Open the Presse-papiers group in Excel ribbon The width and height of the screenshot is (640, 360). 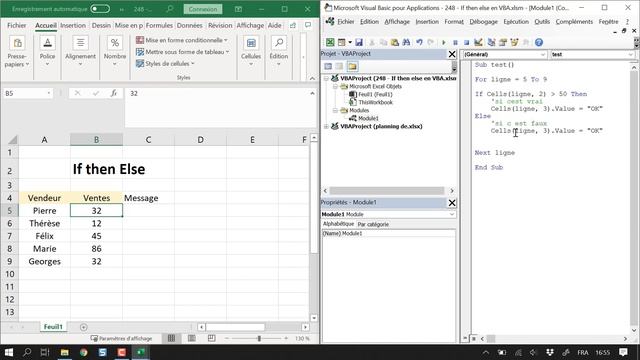(17, 52)
